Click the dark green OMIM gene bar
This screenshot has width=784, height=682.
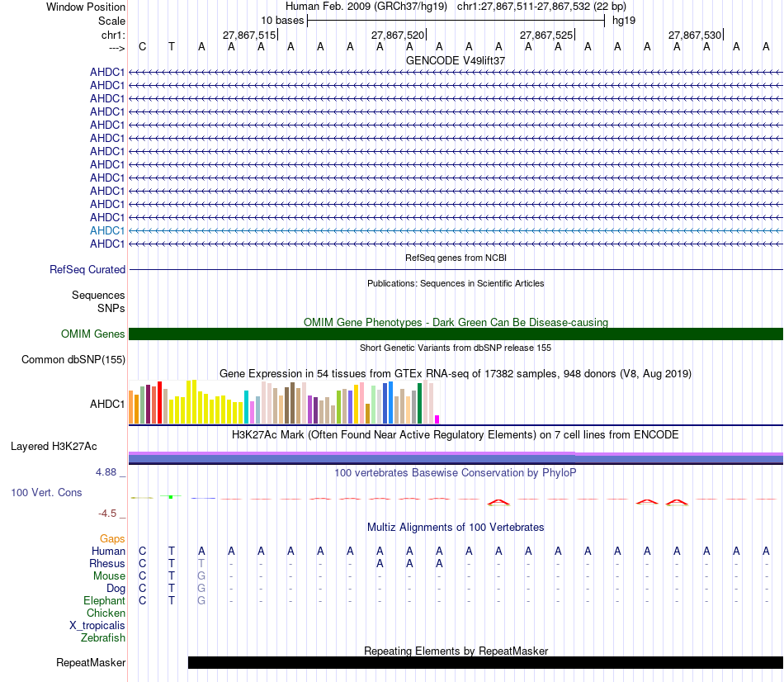pos(456,334)
